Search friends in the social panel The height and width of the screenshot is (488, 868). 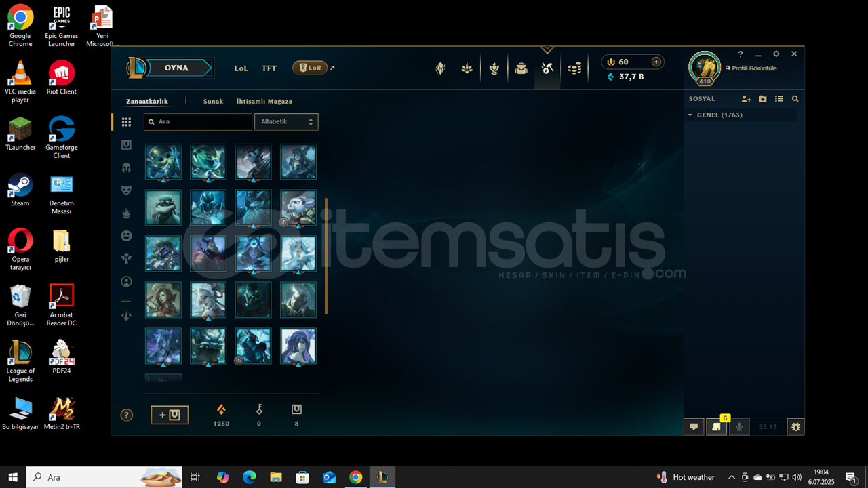point(795,99)
